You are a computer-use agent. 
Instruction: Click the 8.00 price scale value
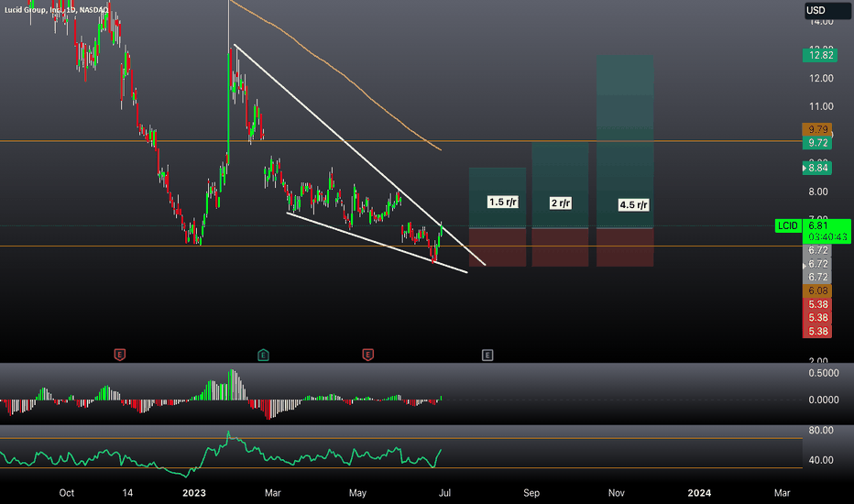[x=818, y=192]
